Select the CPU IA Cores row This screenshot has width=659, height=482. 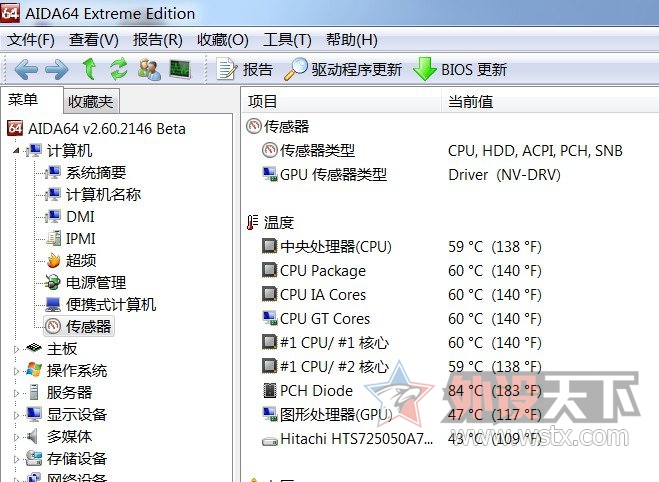[401, 295]
